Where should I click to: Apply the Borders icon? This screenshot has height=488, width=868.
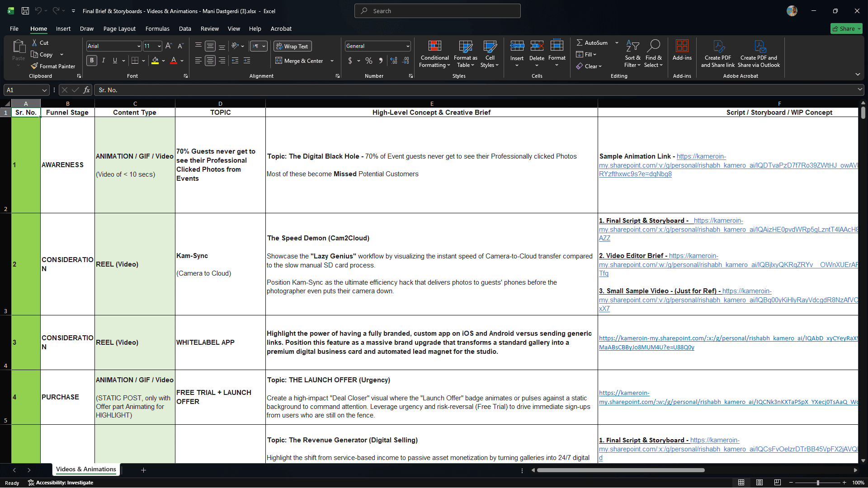pyautogui.click(x=135, y=61)
